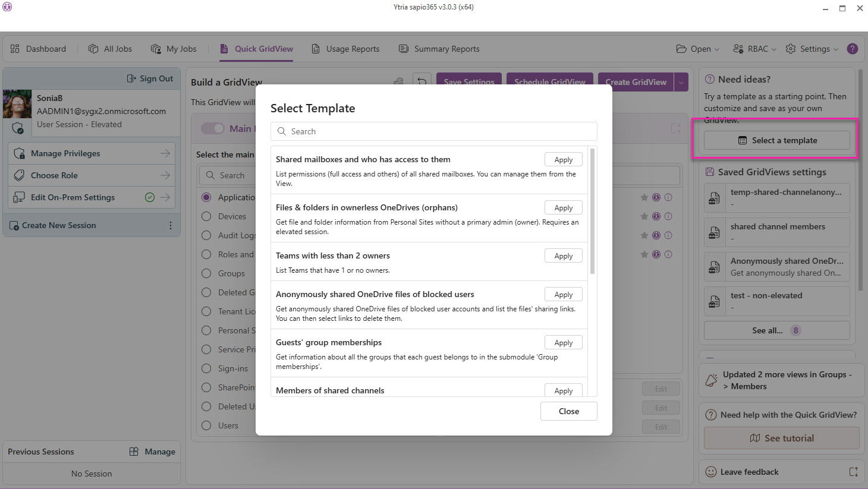Viewport: 868px width, 489px height.
Task: Click the Edit button in Users row
Action: coord(661,427)
